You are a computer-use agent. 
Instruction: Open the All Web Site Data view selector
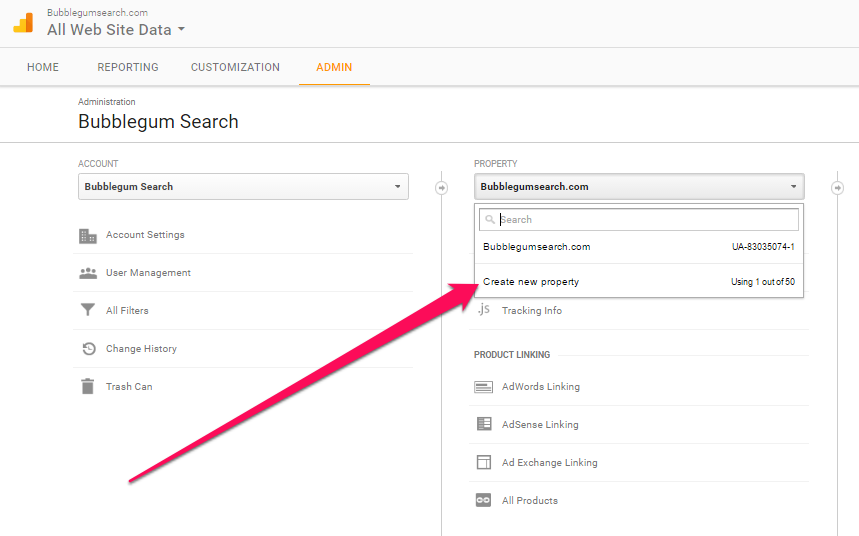116,30
